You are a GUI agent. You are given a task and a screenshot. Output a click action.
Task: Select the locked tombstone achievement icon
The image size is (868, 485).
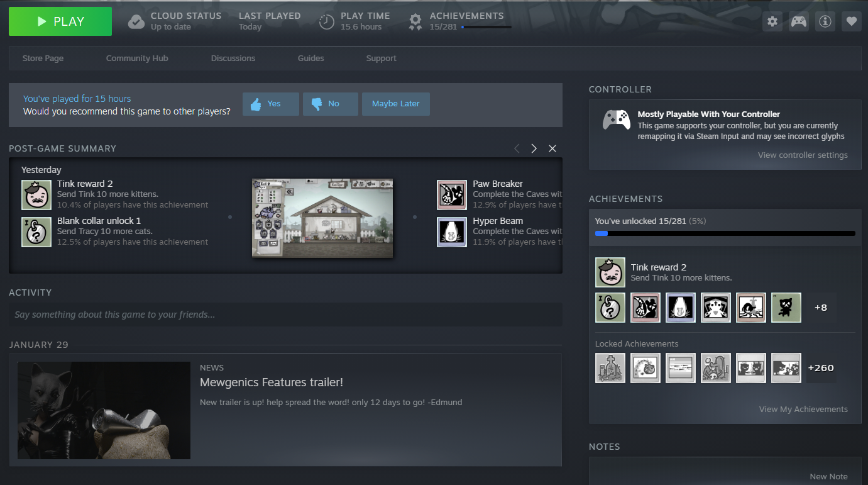pos(610,368)
